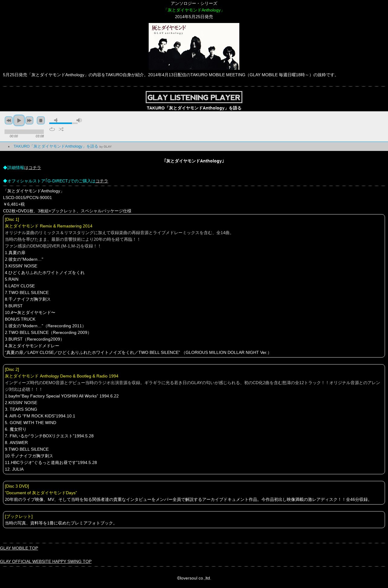The image size is (388, 588).
Task: Open 詳細情報 コチラ link
Action: pos(35,168)
